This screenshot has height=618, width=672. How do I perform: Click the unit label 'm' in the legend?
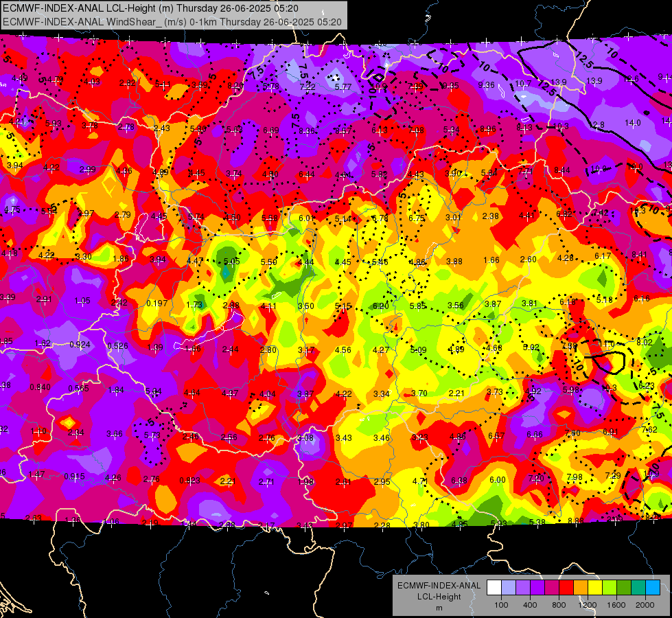coord(439,608)
